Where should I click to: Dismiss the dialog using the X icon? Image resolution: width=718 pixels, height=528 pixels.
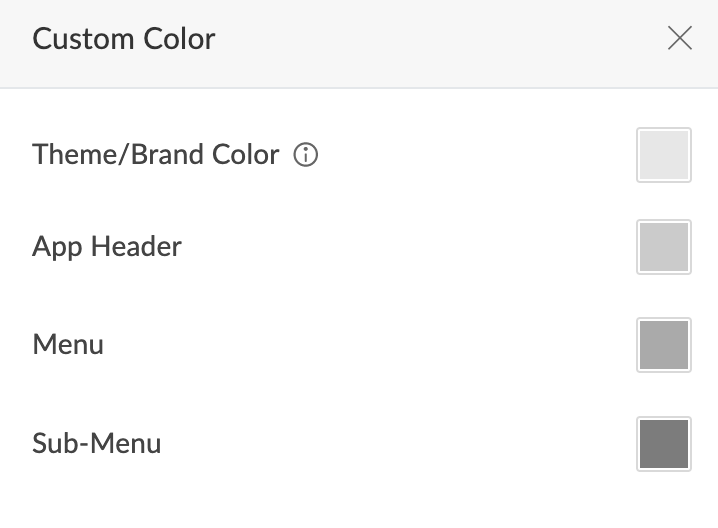(679, 39)
